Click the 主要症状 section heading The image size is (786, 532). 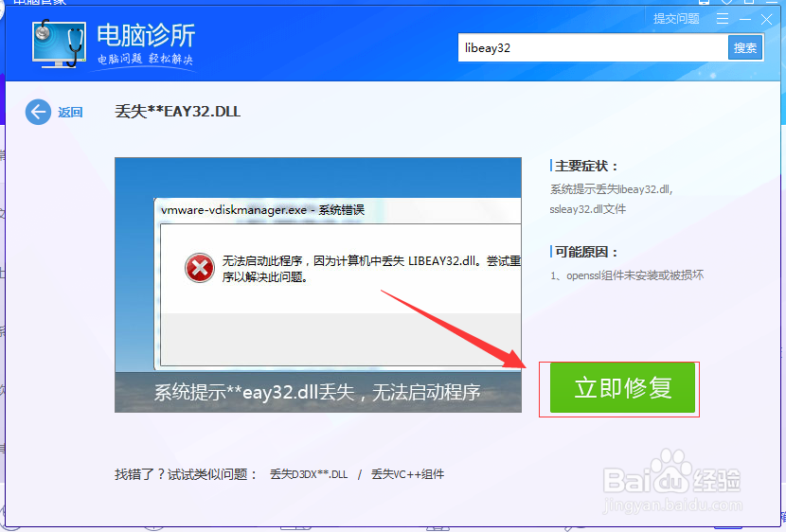(586, 166)
